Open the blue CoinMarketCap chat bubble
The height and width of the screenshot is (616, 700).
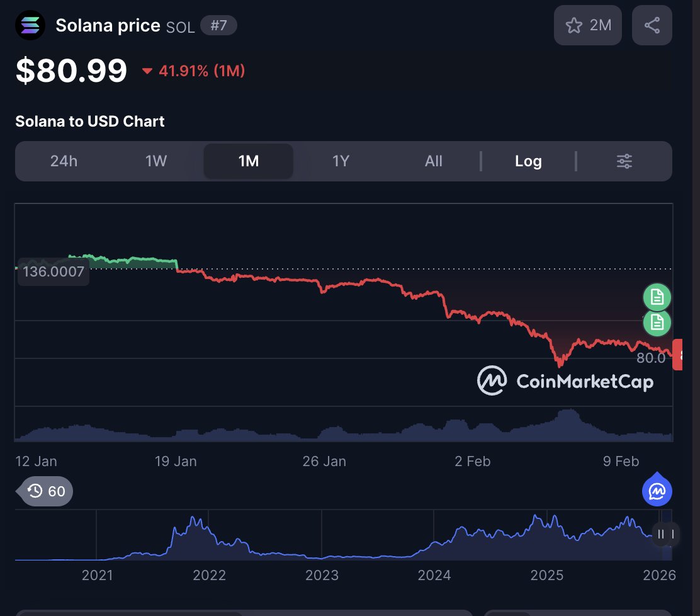[657, 490]
